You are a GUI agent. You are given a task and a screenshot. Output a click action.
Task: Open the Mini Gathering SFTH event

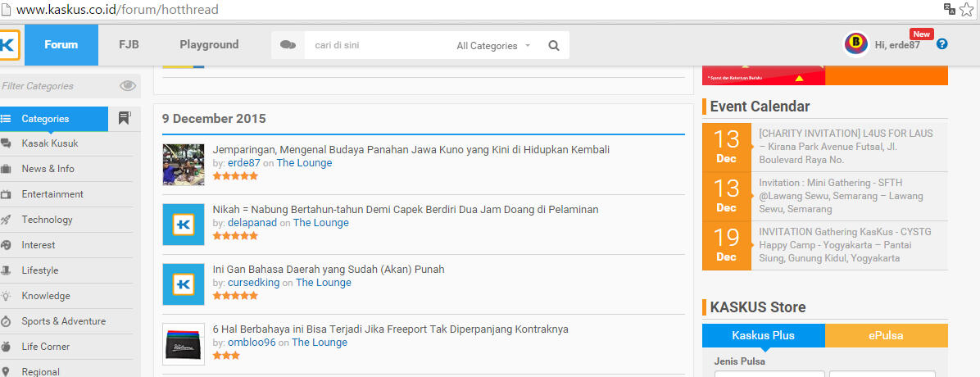click(842, 196)
